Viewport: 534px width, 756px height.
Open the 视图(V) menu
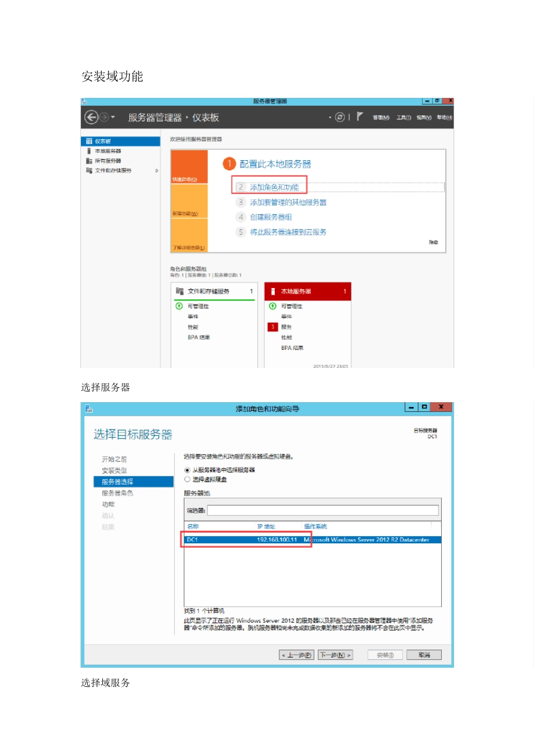click(x=424, y=118)
